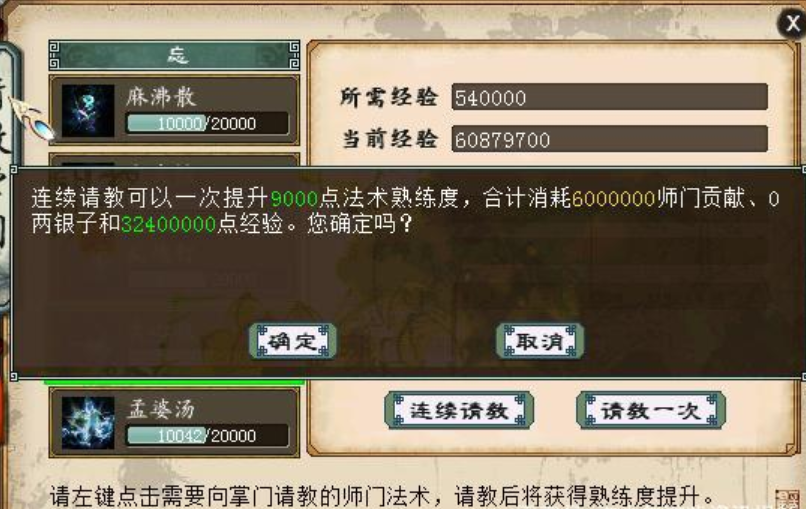Cancel the dialog with 取消

pyautogui.click(x=540, y=341)
